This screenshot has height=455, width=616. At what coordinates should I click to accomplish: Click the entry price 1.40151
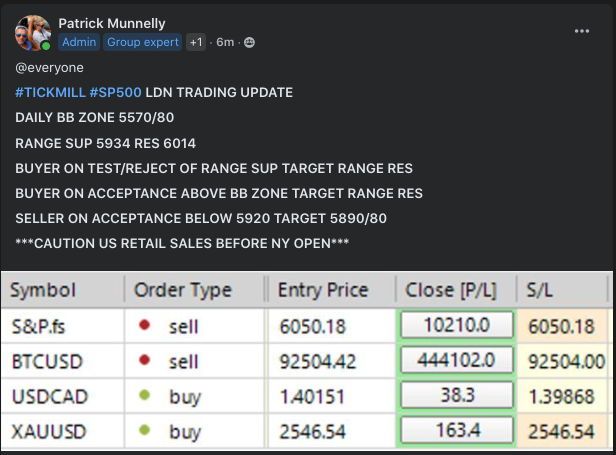pos(312,396)
